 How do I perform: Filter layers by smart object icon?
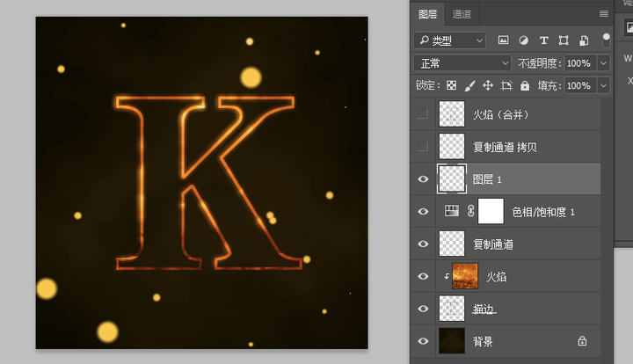click(x=582, y=40)
